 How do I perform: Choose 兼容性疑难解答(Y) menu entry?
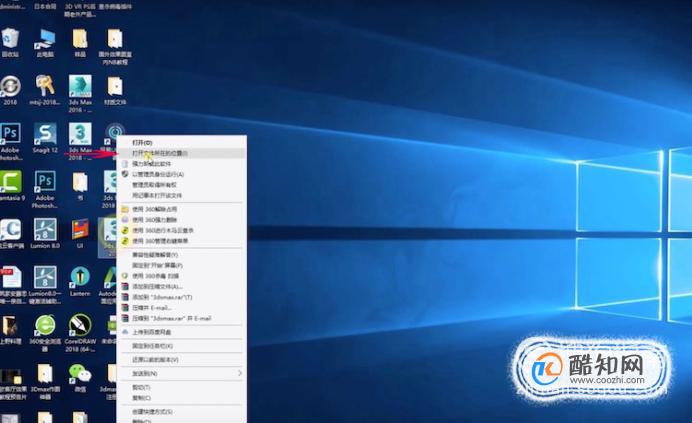point(181,255)
